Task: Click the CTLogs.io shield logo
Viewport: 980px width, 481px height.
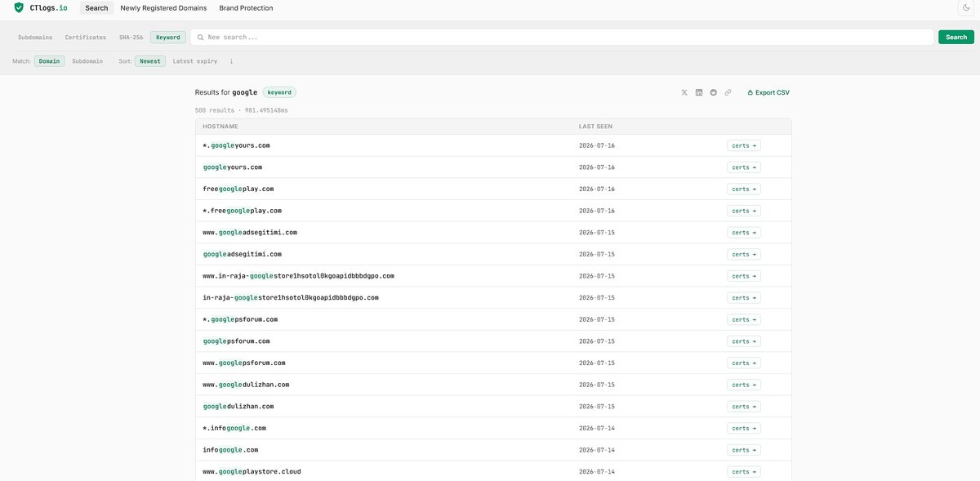Action: click(19, 7)
